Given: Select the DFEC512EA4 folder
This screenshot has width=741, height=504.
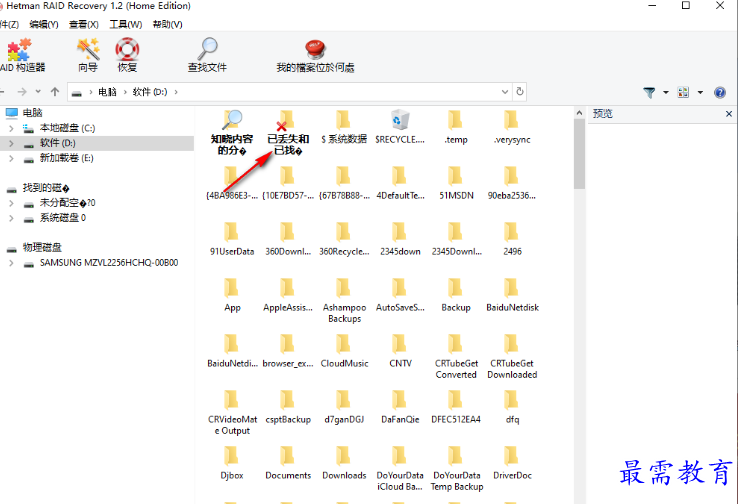Looking at the screenshot, I should pyautogui.click(x=456, y=408).
